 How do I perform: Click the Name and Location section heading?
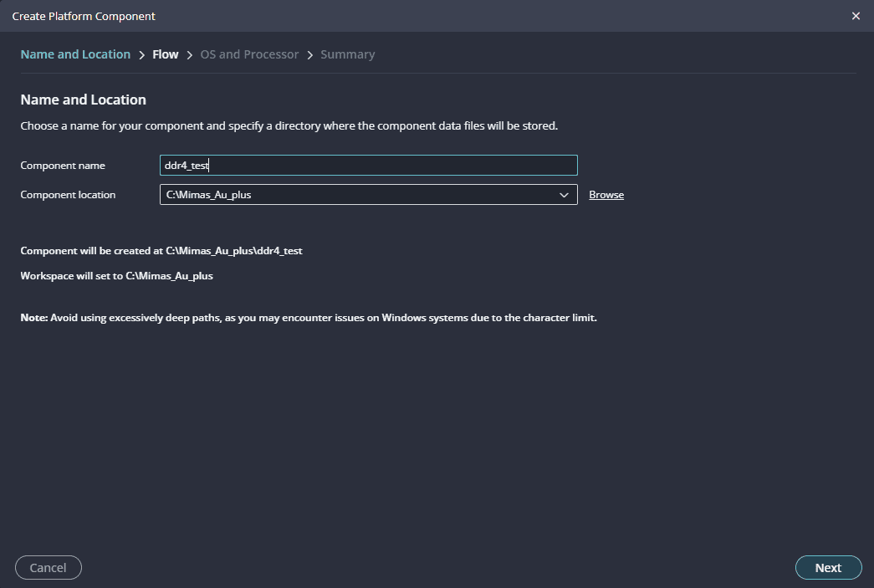pyautogui.click(x=83, y=100)
